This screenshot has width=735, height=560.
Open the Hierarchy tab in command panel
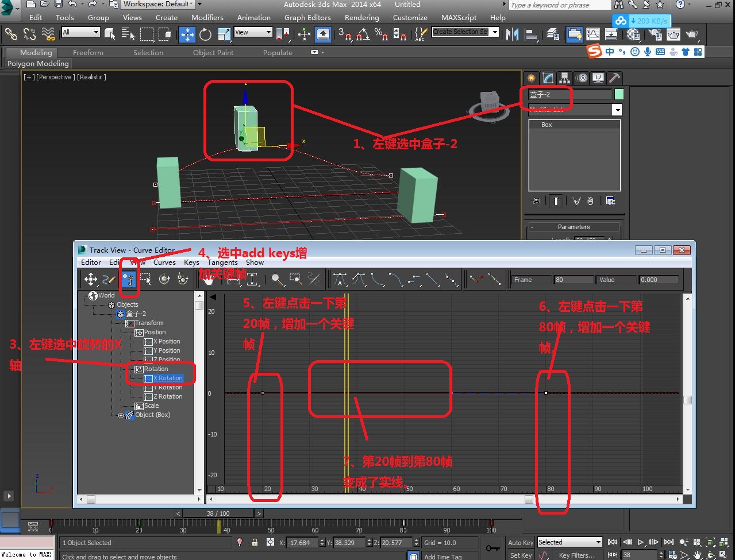(565, 78)
